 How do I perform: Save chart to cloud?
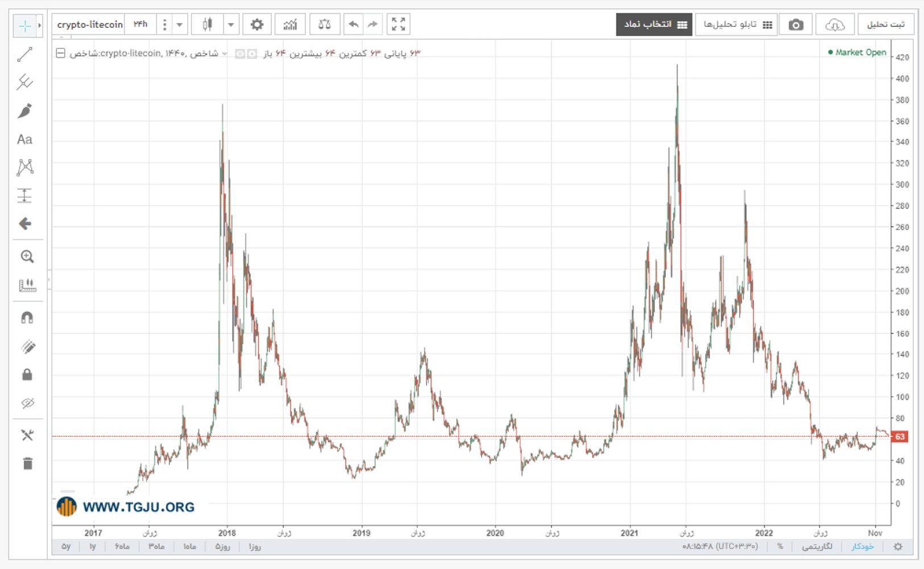pos(834,24)
